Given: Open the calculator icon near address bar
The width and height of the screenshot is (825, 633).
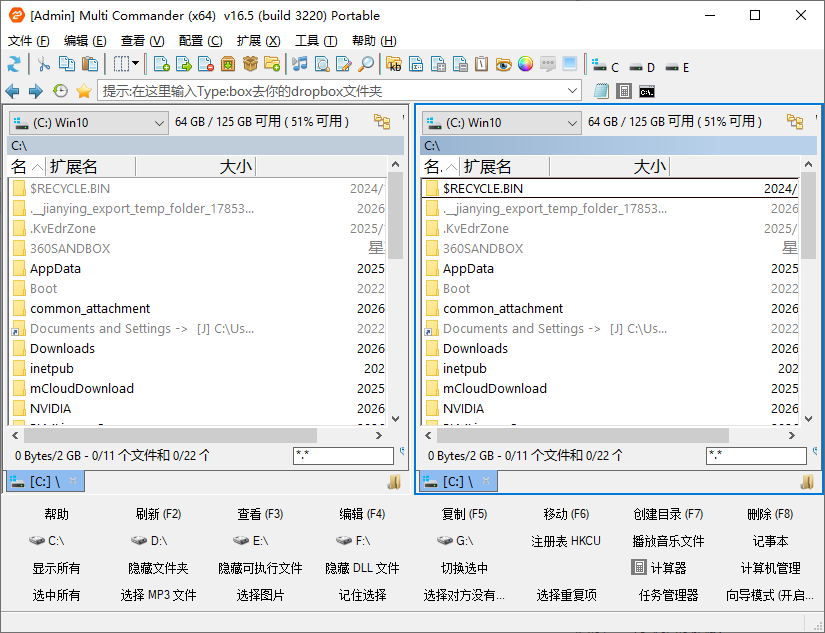Looking at the screenshot, I should 623,91.
